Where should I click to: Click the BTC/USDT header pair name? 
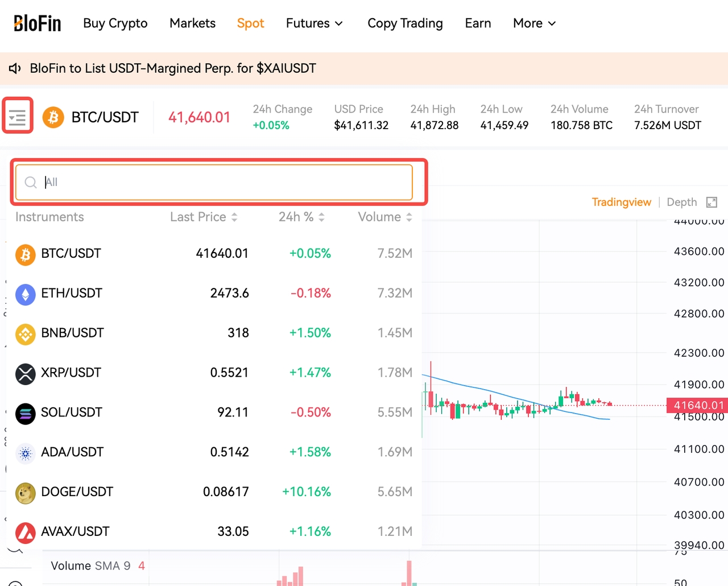105,117
